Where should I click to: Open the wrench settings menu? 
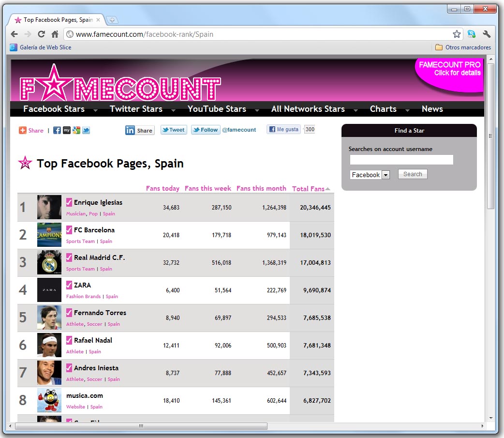pyautogui.click(x=487, y=34)
